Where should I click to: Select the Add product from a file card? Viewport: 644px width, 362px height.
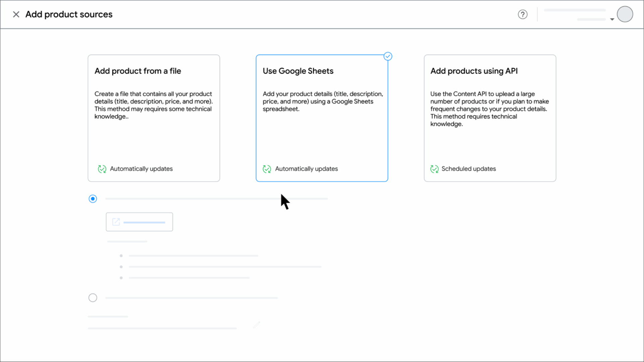click(154, 118)
